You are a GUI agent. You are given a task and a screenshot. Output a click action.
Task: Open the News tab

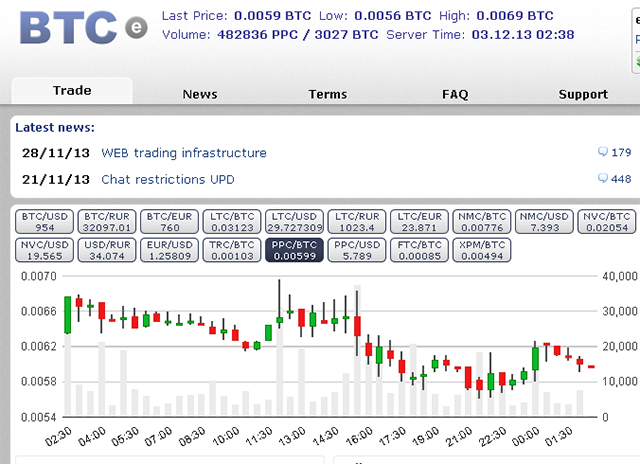point(200,94)
